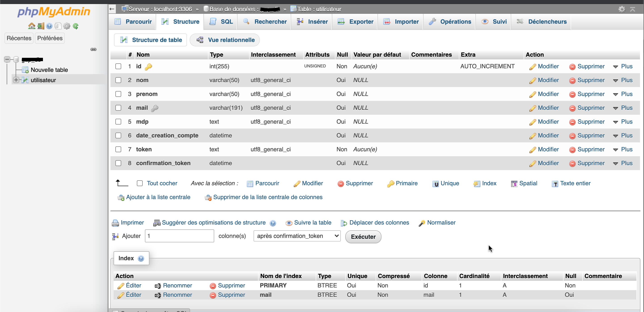
Task: Check the box for the id column
Action: (118, 66)
